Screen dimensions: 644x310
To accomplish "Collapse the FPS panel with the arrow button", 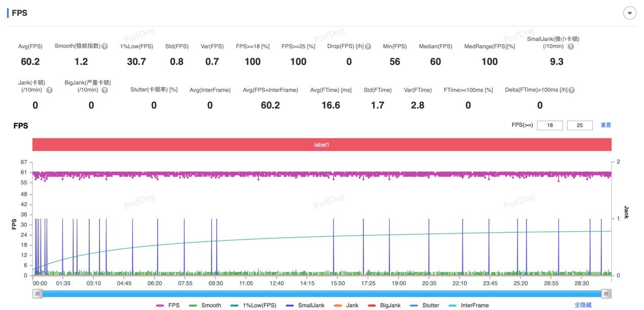I will (x=630, y=13).
